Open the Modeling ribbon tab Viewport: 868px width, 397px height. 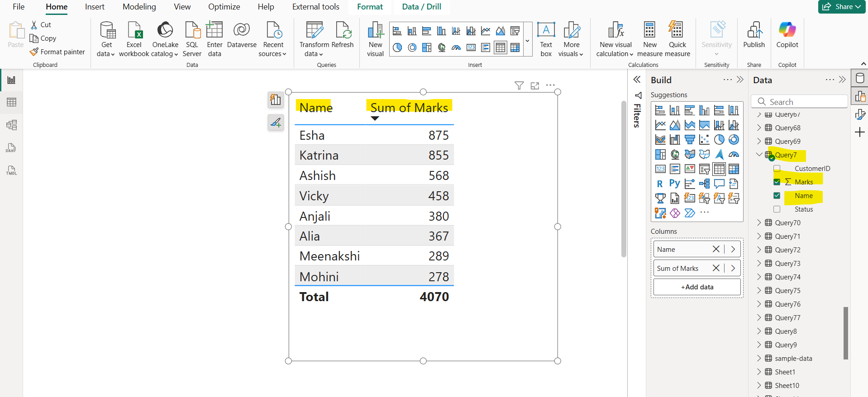139,7
